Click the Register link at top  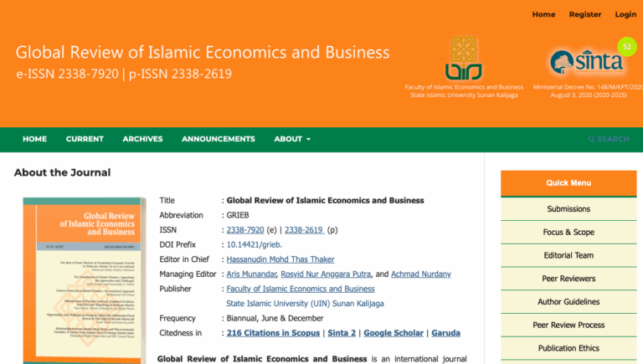click(585, 14)
